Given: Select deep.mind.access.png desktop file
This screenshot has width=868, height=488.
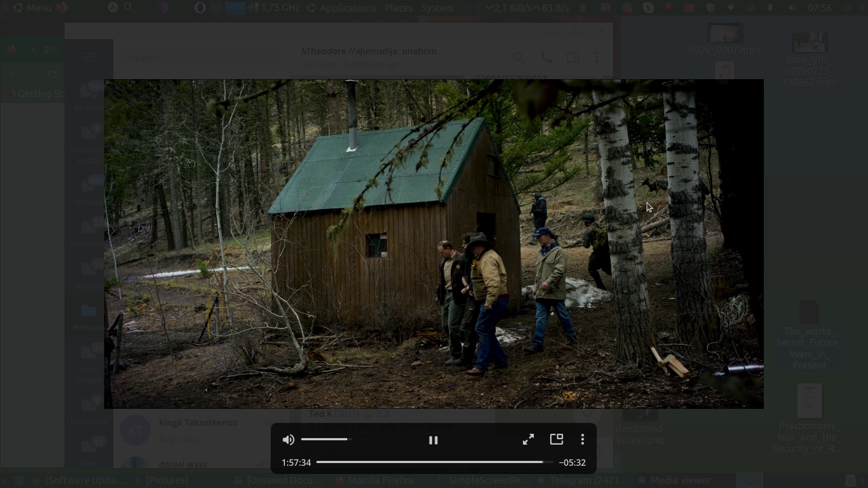Looking at the screenshot, I should 641,428.
